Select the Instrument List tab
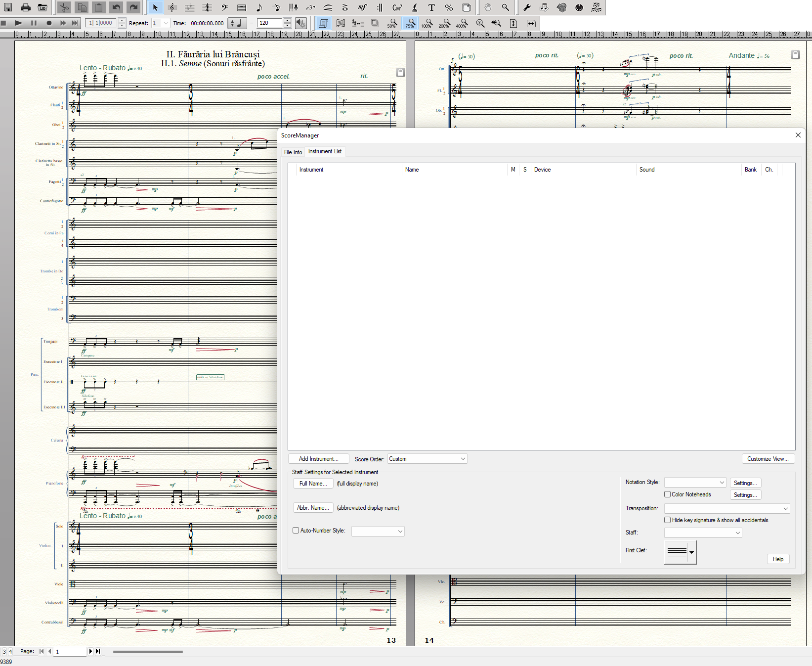The image size is (812, 666). 325,152
